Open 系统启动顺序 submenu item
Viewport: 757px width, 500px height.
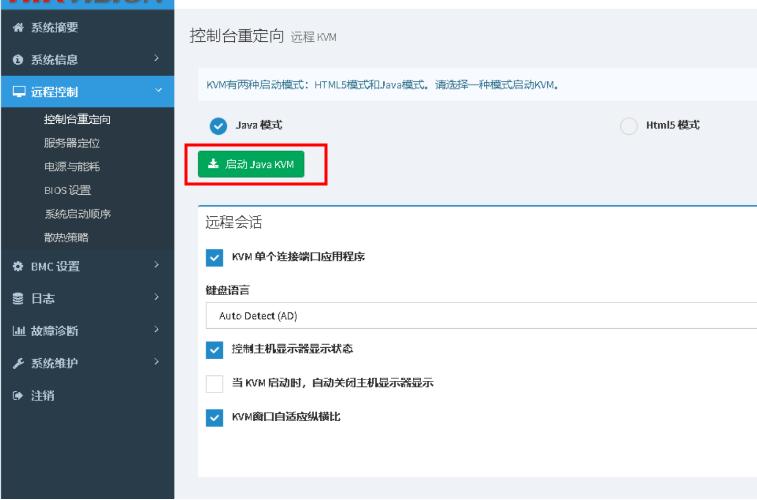pos(77,214)
